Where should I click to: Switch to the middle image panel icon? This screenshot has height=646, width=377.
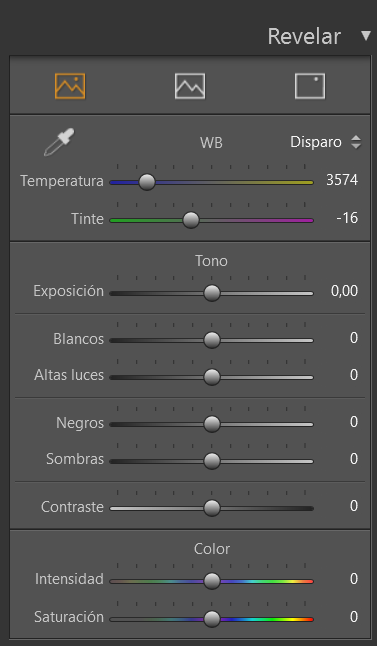(x=190, y=86)
